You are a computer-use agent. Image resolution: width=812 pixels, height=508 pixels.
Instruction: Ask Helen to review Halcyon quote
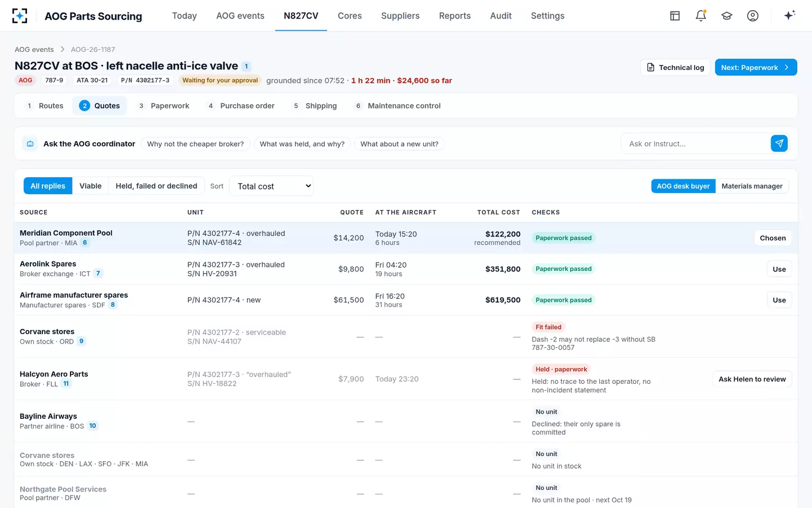[x=752, y=379]
